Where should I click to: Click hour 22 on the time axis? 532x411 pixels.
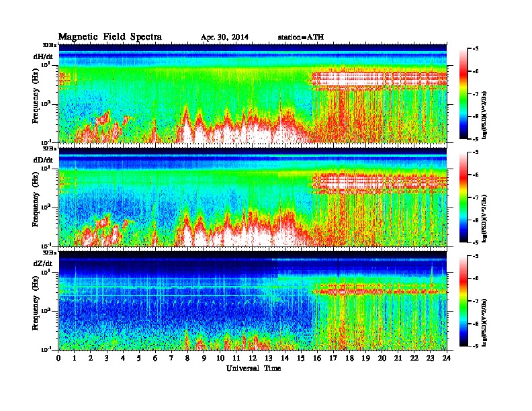click(x=414, y=358)
